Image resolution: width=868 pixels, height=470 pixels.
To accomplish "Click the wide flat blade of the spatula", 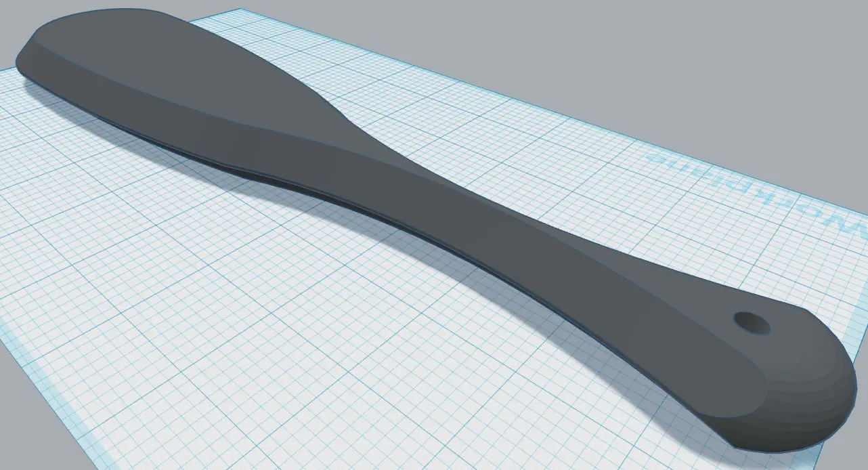I will pos(190,74).
